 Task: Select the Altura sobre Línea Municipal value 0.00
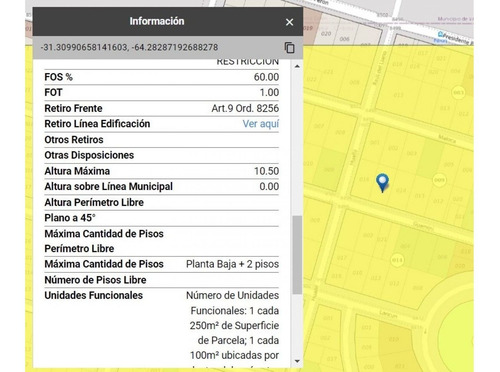269,186
